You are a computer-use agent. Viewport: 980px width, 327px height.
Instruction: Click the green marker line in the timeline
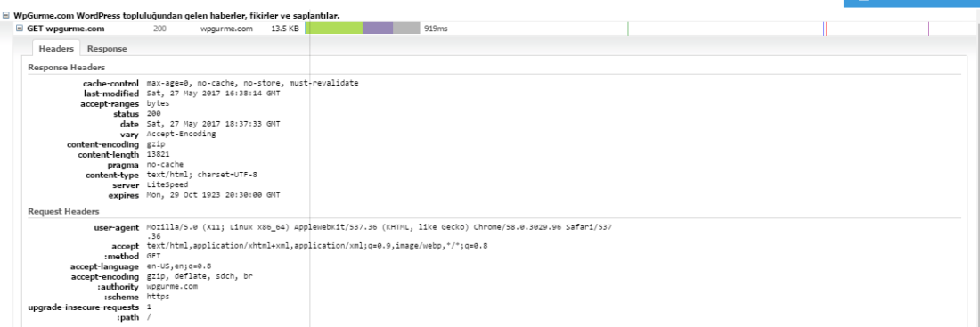click(627, 29)
